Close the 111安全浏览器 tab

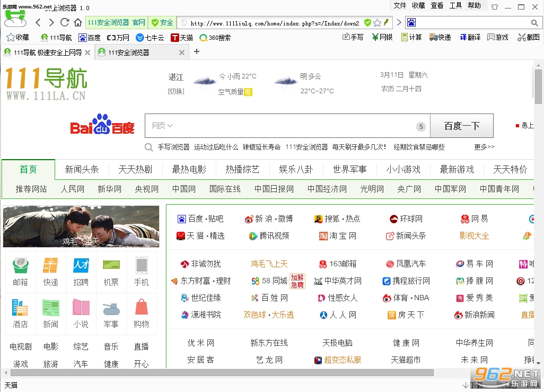pos(182,53)
